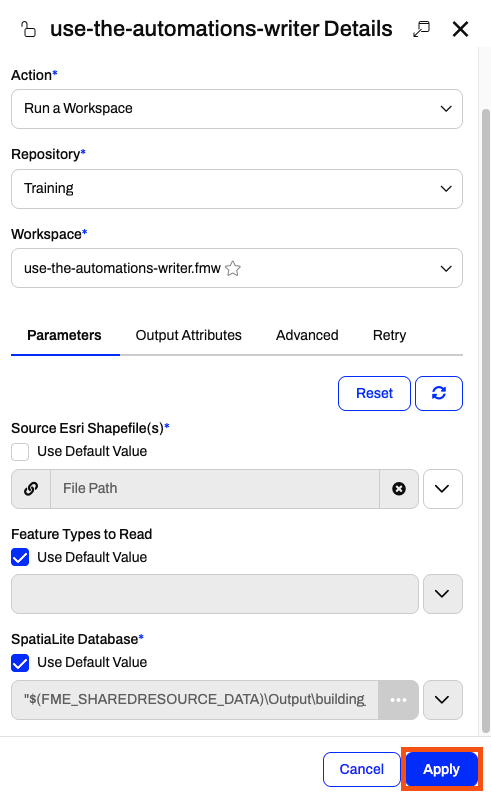Mark use-the-automations-writer.fmw as favorite star
The height and width of the screenshot is (793, 491).
point(233,268)
